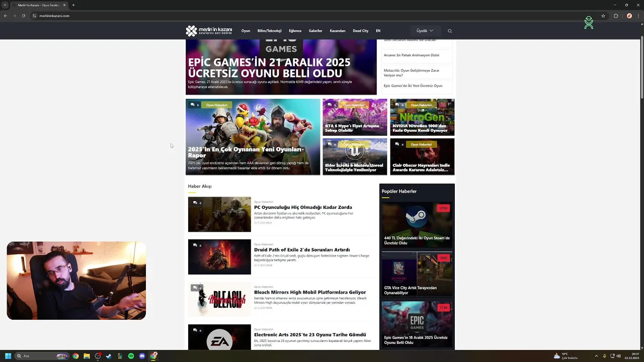Click the comment icon on 2025 Rapor card

[193, 105]
